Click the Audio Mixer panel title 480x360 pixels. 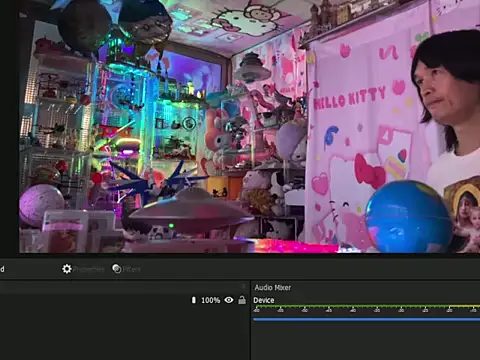tap(273, 288)
